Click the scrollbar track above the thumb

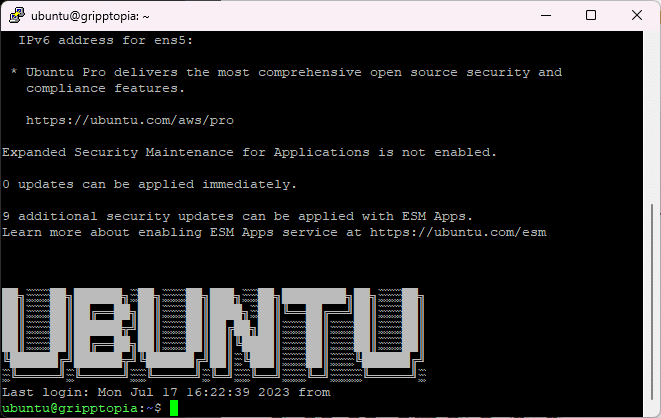tap(654, 120)
